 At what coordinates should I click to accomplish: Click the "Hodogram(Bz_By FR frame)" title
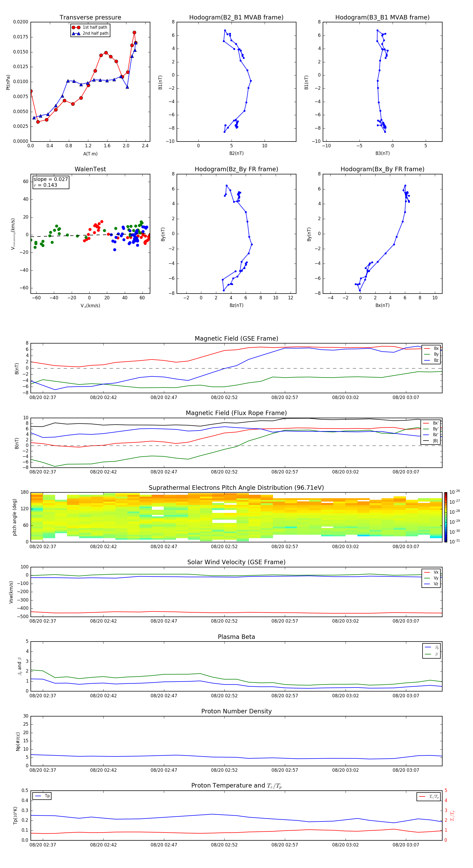pyautogui.click(x=236, y=169)
